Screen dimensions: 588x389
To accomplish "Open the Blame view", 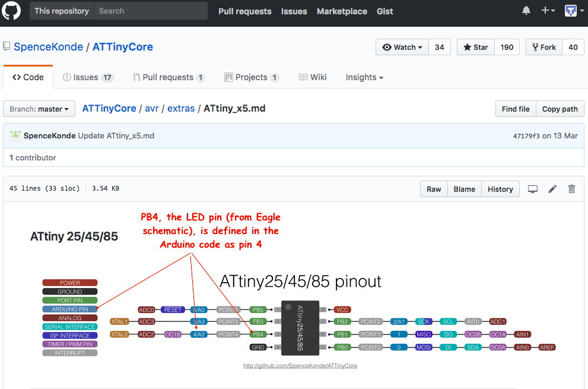I will pyautogui.click(x=464, y=189).
